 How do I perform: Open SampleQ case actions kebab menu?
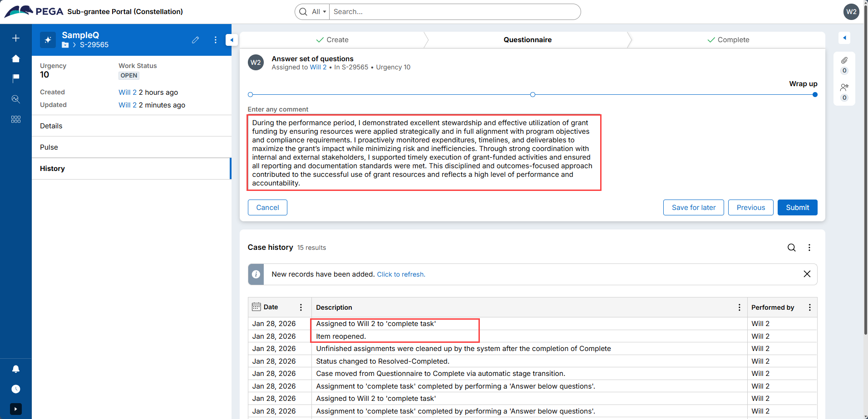point(215,40)
